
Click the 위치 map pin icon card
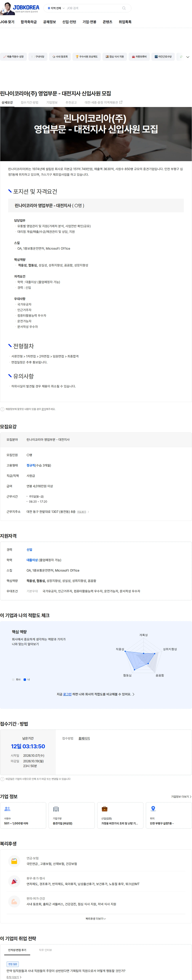pyautogui.click(x=169, y=816)
